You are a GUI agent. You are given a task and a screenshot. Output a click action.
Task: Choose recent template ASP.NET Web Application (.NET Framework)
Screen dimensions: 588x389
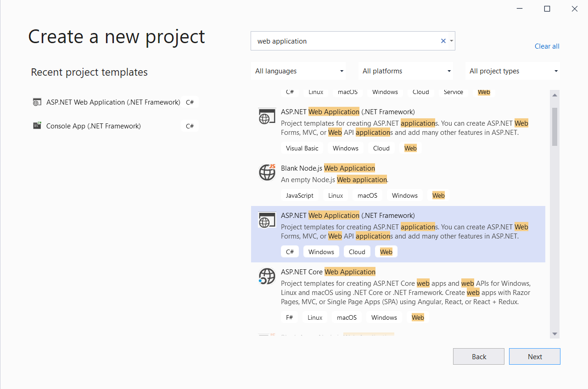click(x=113, y=102)
